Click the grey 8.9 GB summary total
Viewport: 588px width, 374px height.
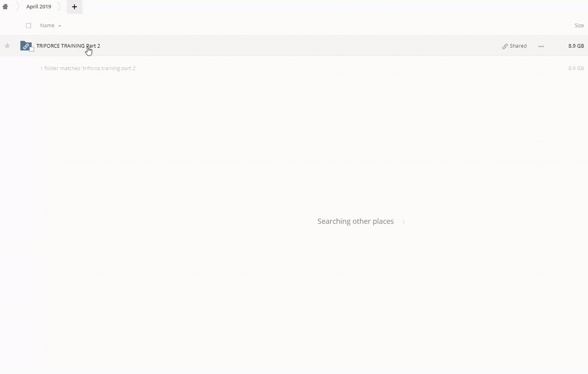(x=576, y=68)
